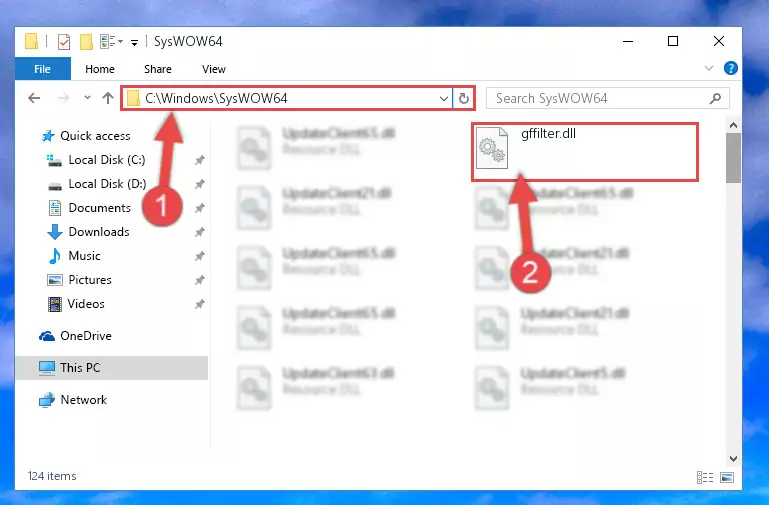This screenshot has height=505, width=769.
Task: Open the Recent locations dropdown arrow
Action: point(87,98)
